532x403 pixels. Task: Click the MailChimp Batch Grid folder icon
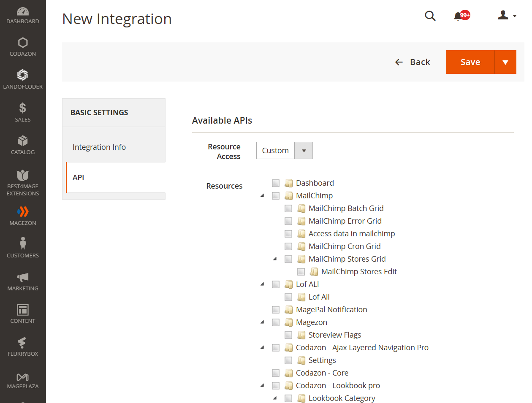[x=301, y=208]
